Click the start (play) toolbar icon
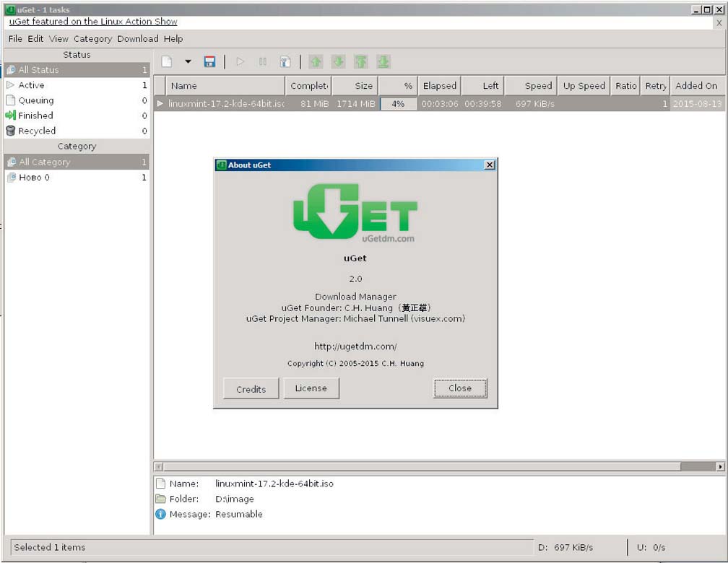Screen dimensions: 728x563 point(240,62)
